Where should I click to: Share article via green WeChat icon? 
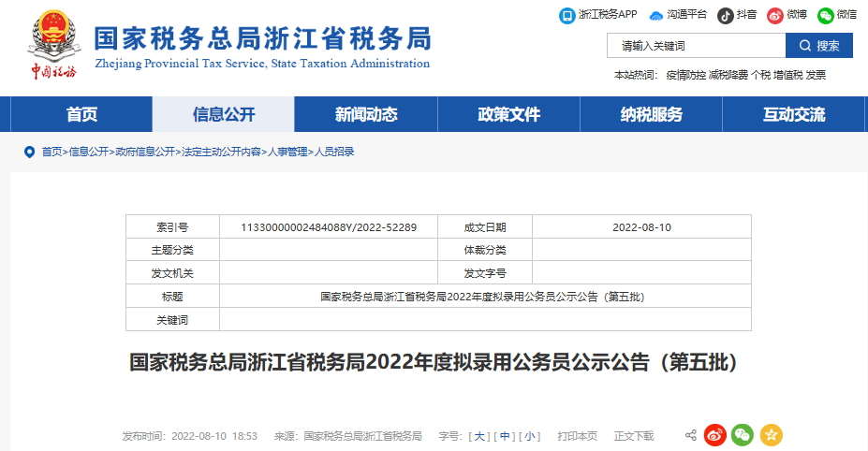click(743, 435)
